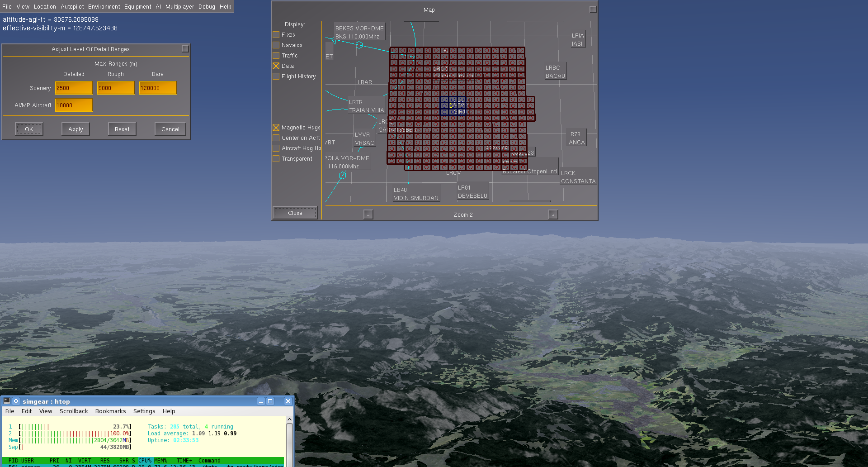
Task: Click OK in Level Of Detail dialog
Action: tap(29, 129)
